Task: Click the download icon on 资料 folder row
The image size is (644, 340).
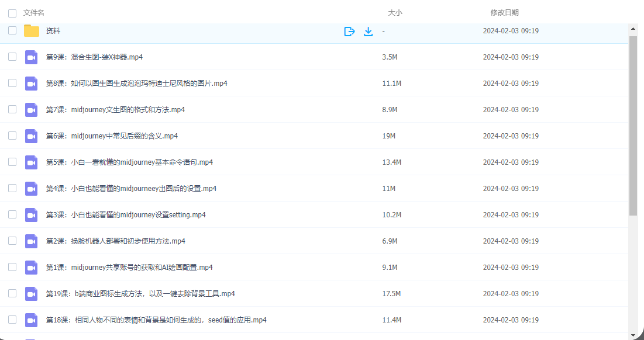Action: click(x=368, y=31)
